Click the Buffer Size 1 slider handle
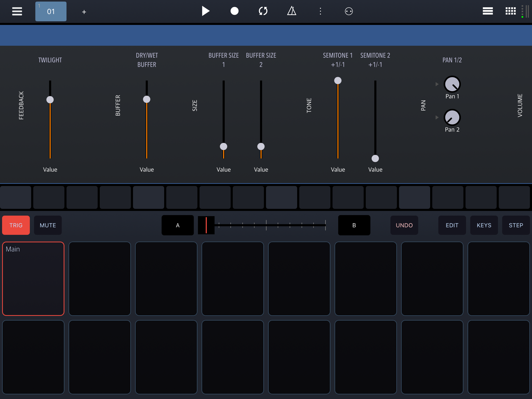The image size is (532, 399). (224, 147)
